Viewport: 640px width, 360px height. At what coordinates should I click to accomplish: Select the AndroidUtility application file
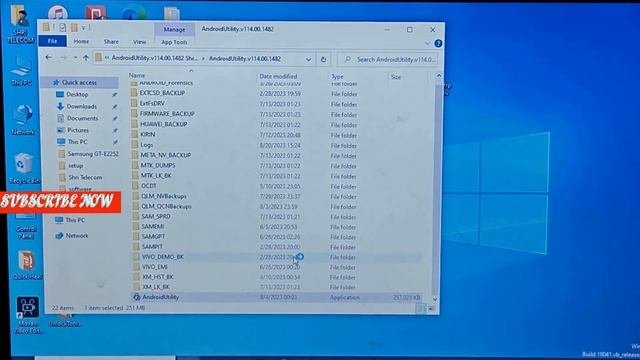[276, 297]
